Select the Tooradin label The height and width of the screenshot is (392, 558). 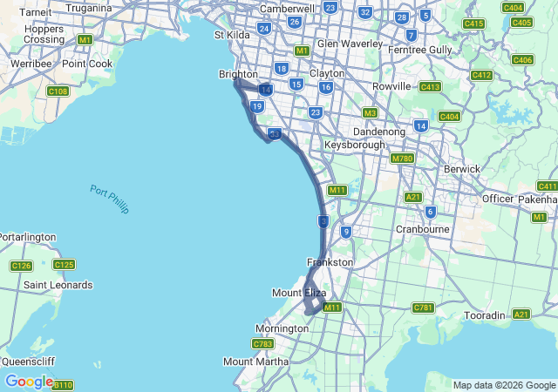pos(485,315)
